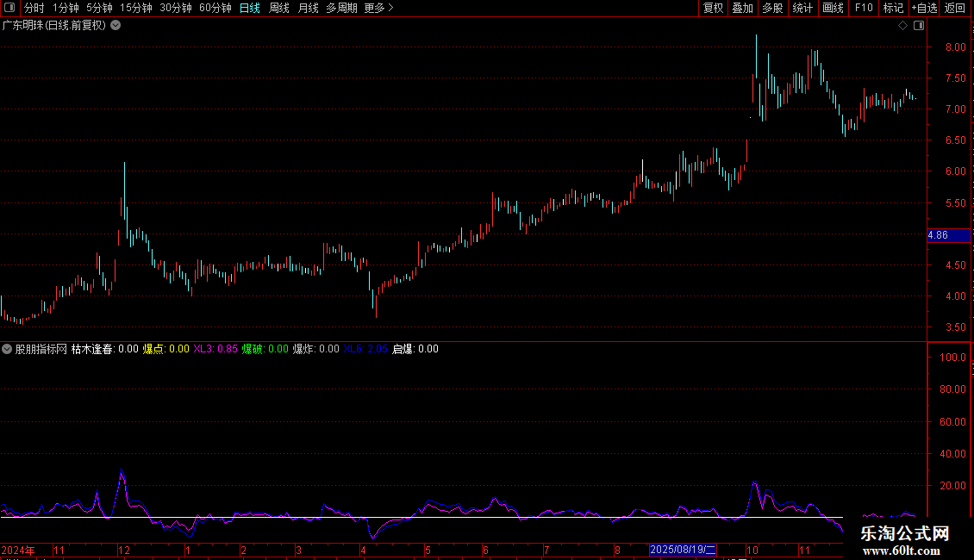Switch to 分时 intraday view

click(x=34, y=8)
